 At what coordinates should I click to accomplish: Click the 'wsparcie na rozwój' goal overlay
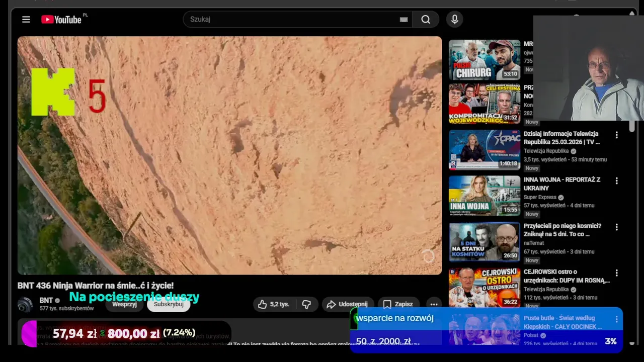[x=486, y=330]
